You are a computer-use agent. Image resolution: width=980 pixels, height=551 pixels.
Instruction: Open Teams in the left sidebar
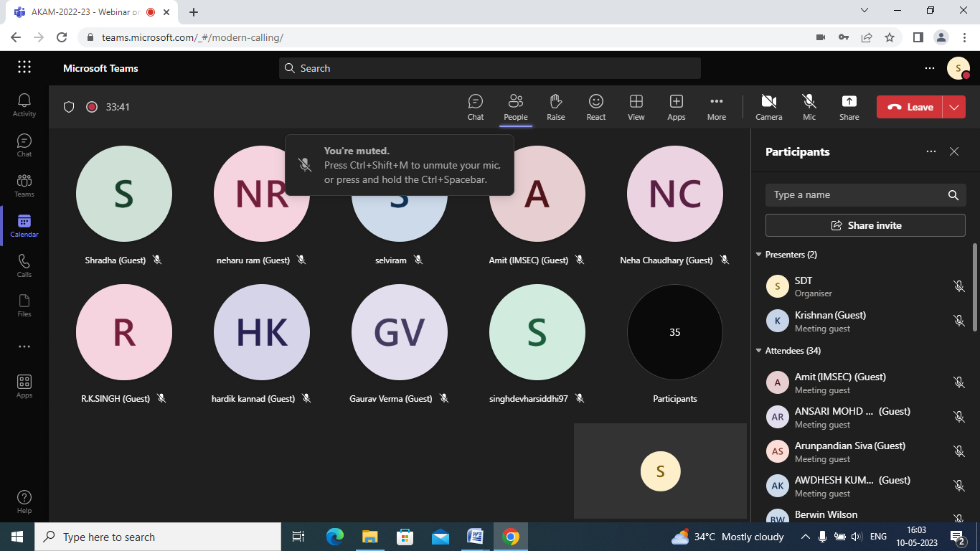(x=24, y=185)
